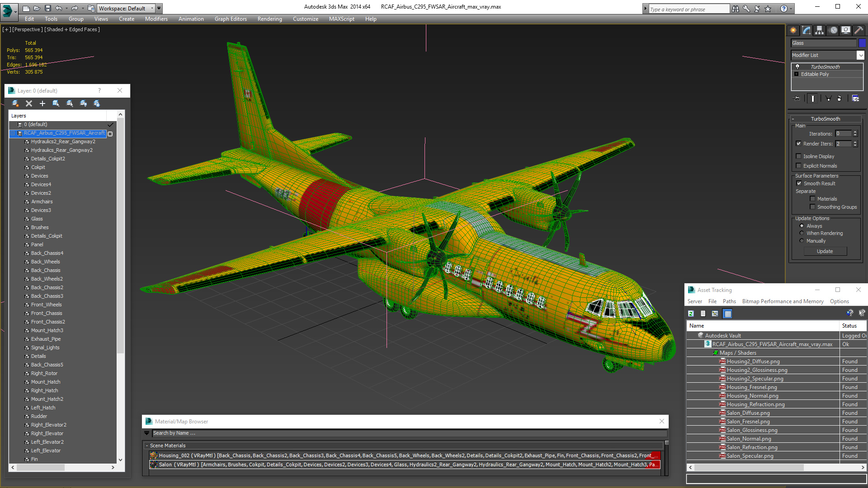Click the Status column header in Asset Tracking
The width and height of the screenshot is (868, 488).
(853, 326)
